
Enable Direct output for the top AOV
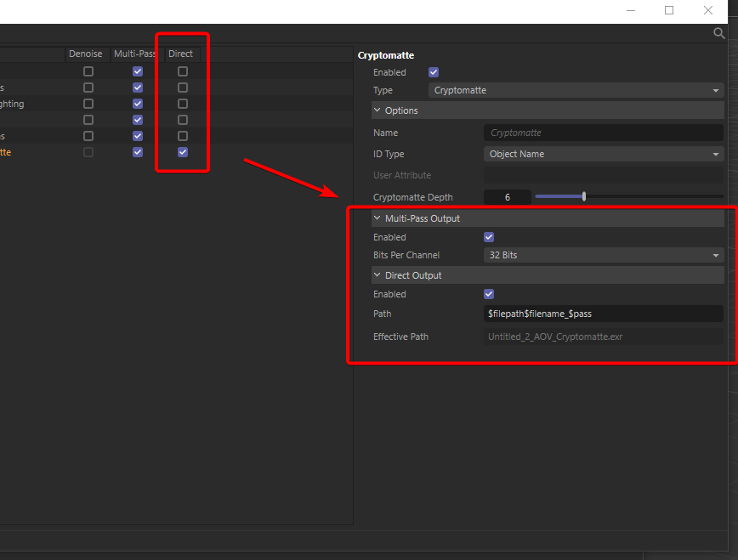point(181,71)
